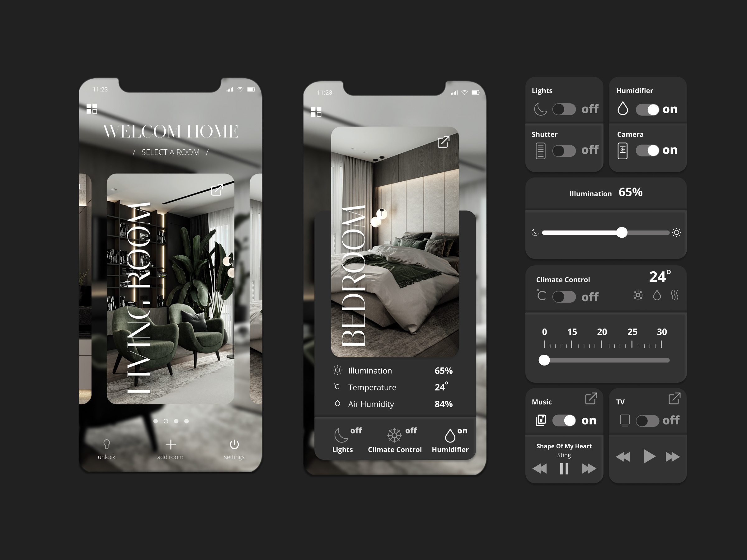The width and height of the screenshot is (747, 560).
Task: Tap the unlock bulb icon
Action: [x=107, y=444]
